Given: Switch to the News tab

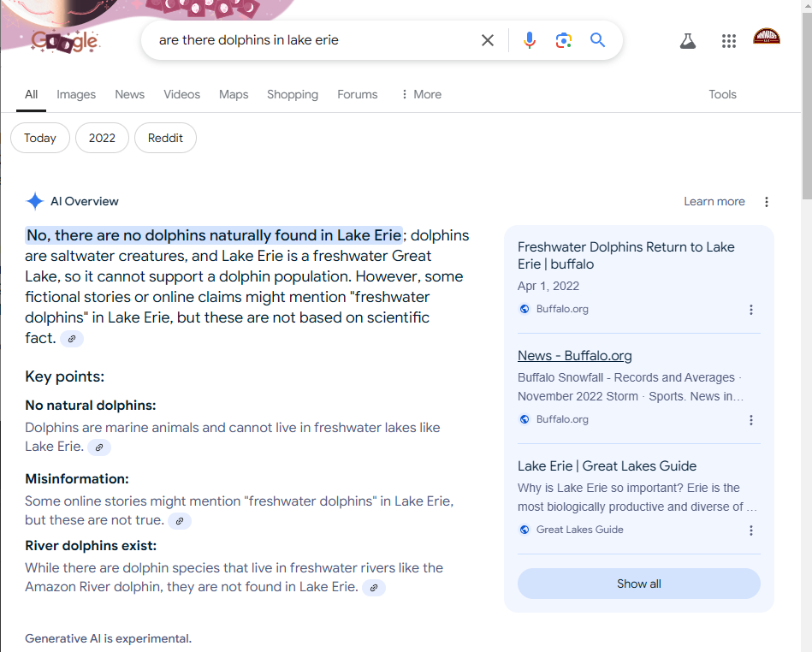Looking at the screenshot, I should click(x=129, y=94).
